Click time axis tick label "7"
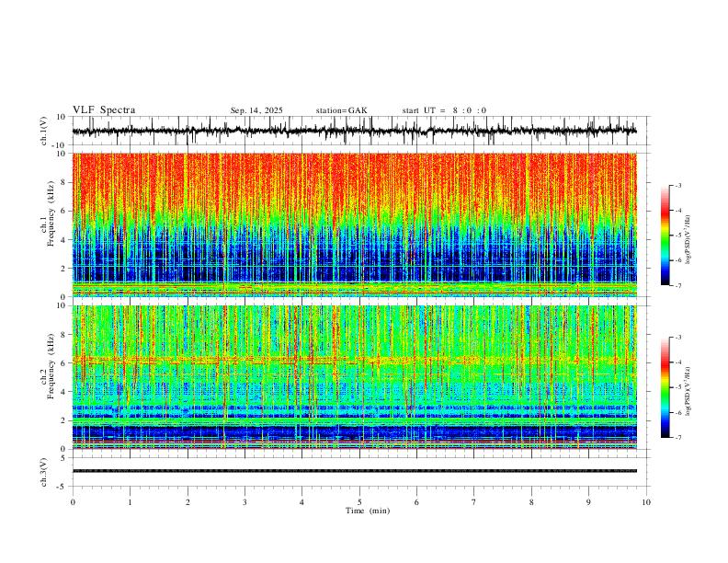This screenshot has width=728, height=563. click(474, 502)
